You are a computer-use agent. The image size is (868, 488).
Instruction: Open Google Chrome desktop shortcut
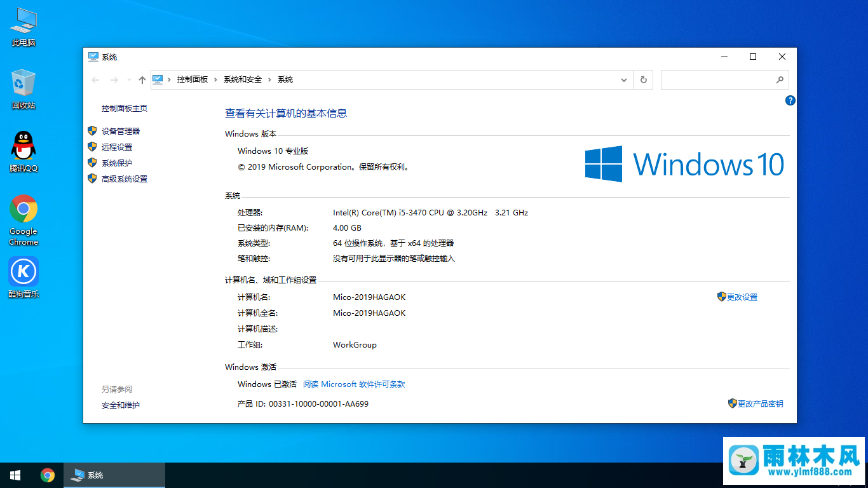click(x=24, y=220)
